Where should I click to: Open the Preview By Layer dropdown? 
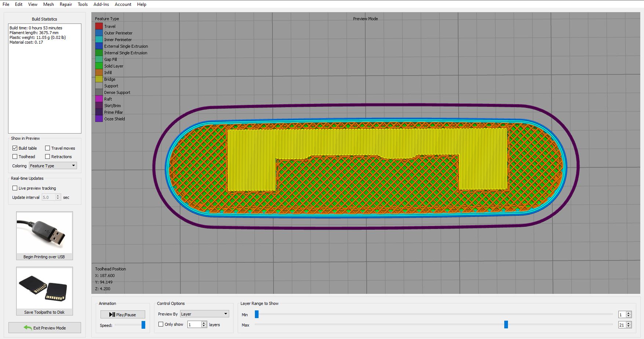point(205,314)
